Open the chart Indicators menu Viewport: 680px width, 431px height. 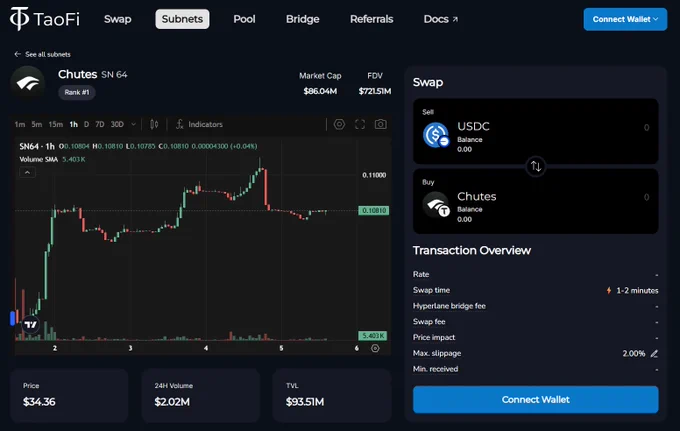click(199, 124)
